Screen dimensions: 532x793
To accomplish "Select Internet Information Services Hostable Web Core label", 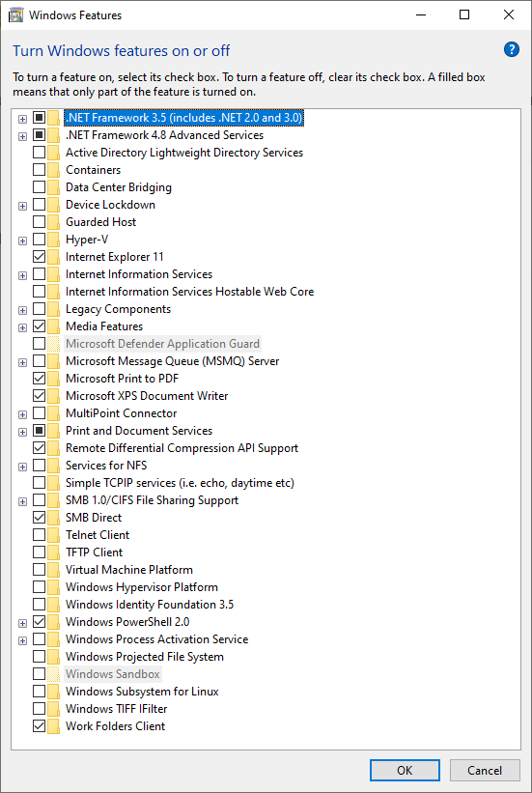I will click(x=189, y=292).
